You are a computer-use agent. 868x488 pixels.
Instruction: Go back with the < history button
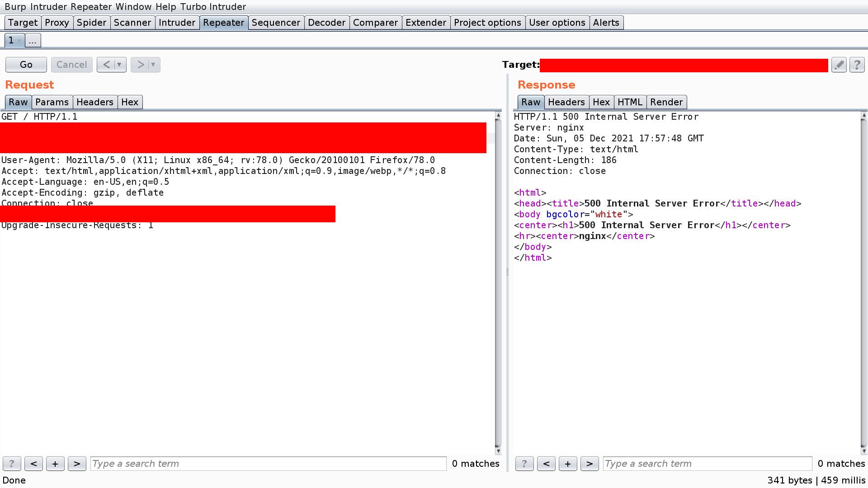106,65
